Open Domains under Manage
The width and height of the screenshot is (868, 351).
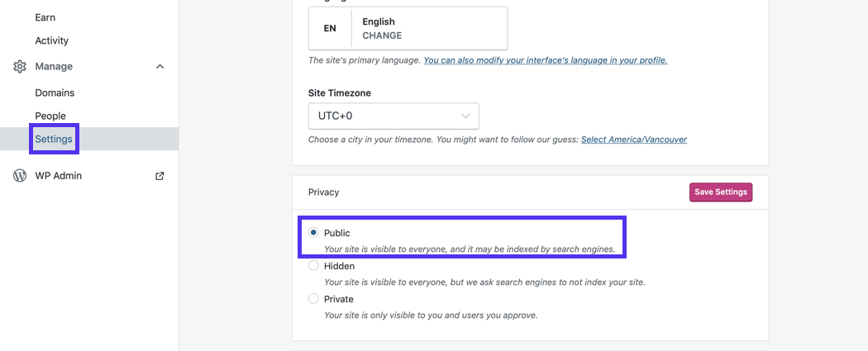pos(55,92)
